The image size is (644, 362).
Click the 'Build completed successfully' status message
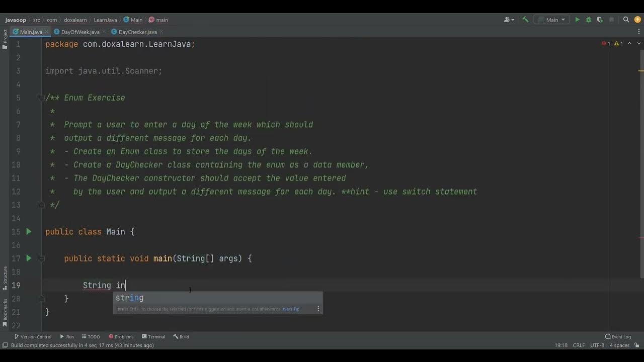pos(83,345)
